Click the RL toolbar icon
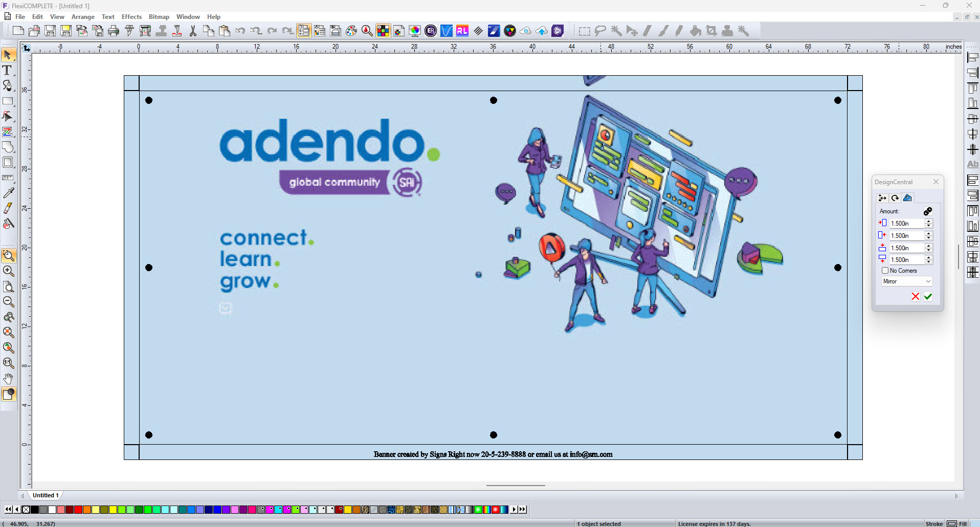Image resolution: width=980 pixels, height=527 pixels. [x=462, y=31]
